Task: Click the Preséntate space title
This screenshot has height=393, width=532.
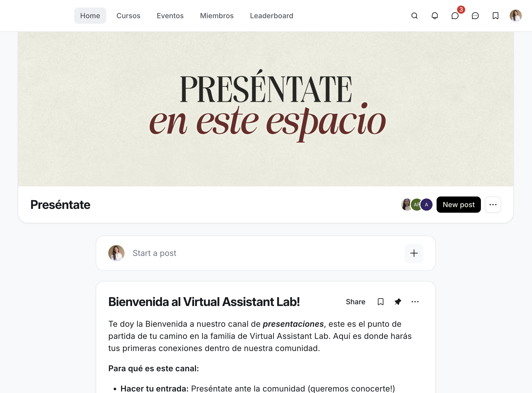Action: click(60, 205)
